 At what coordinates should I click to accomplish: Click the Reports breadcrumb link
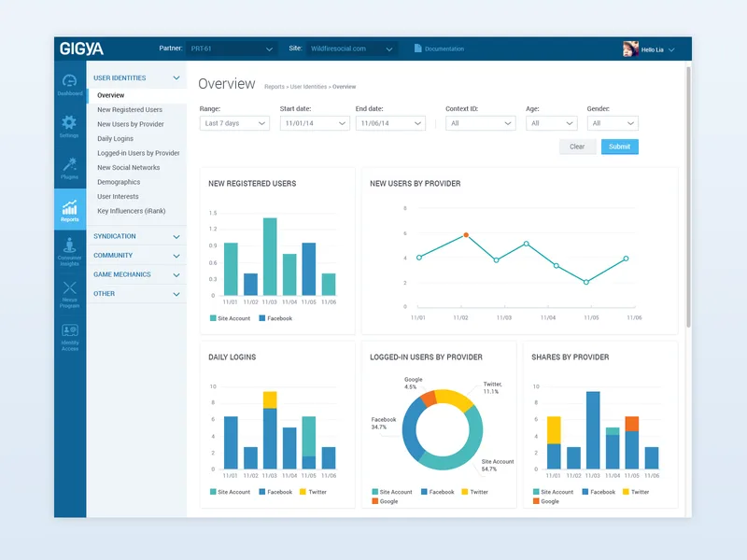[x=274, y=87]
